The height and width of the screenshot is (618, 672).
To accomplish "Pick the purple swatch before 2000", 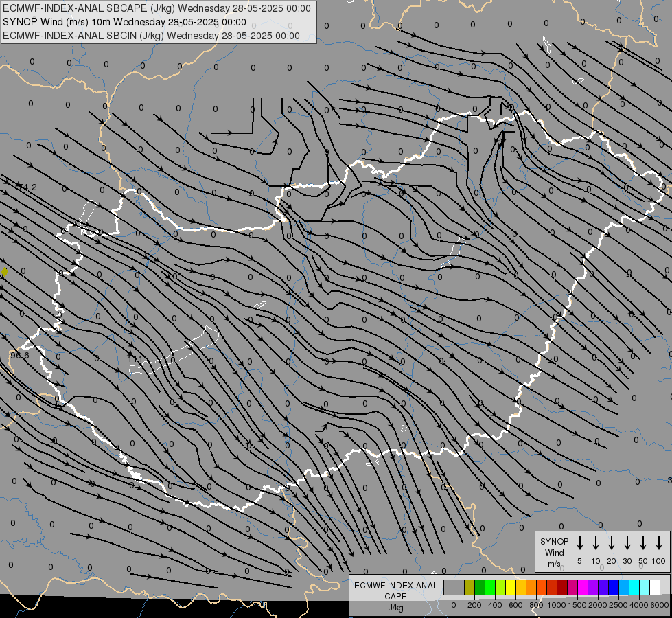I will tap(592, 587).
